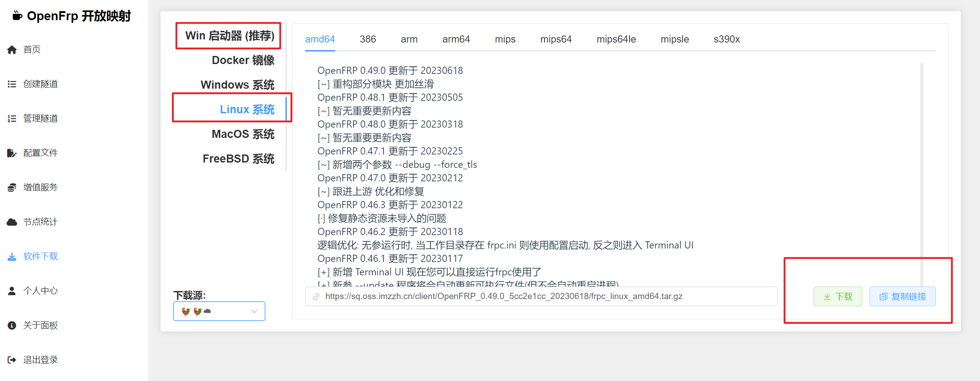Open 管理隧道 in the sidebar
980x381 pixels.
tap(41, 119)
